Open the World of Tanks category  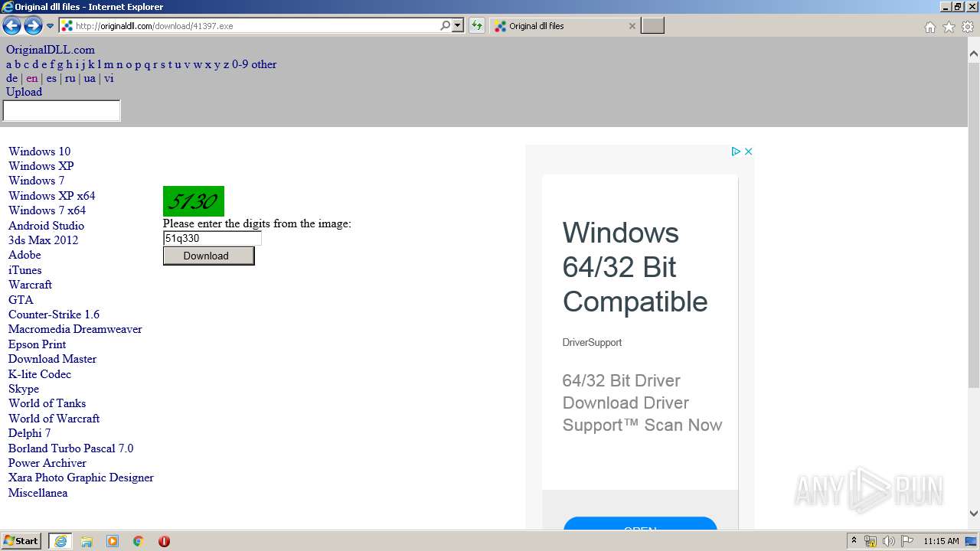tap(47, 403)
